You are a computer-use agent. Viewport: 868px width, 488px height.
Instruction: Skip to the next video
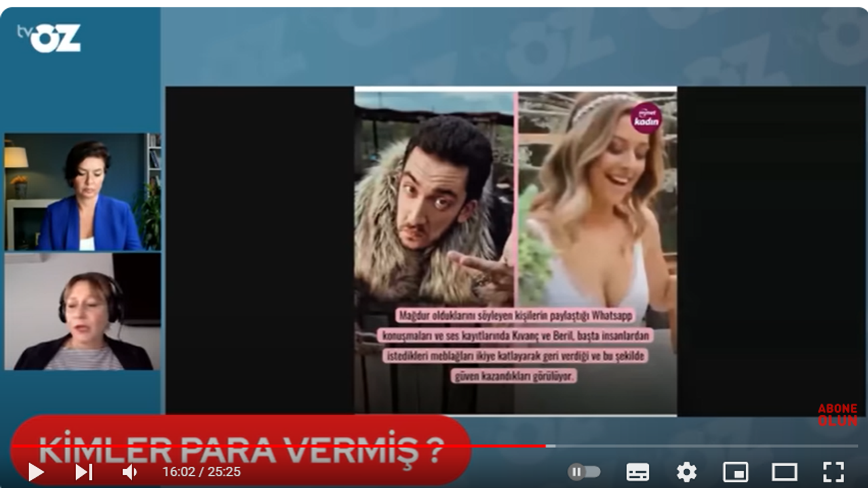(x=83, y=472)
